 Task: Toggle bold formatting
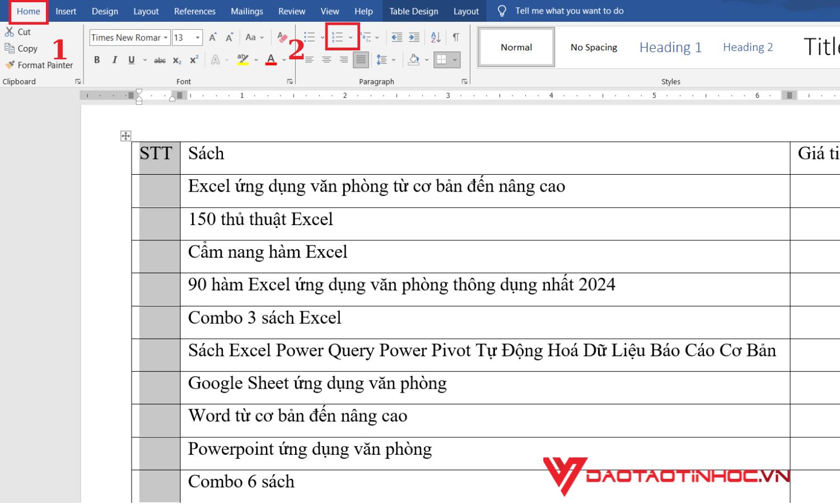coord(97,59)
